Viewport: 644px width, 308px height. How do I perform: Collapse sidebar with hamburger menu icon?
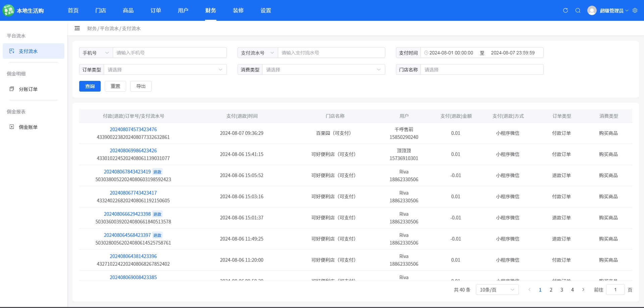(77, 28)
